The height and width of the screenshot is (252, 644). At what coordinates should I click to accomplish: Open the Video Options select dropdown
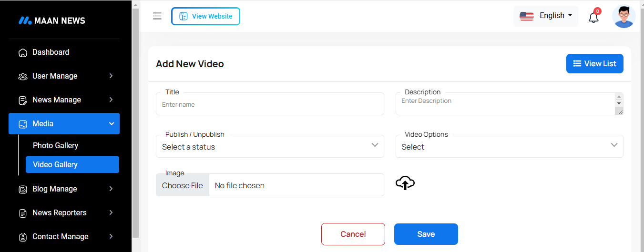click(x=509, y=146)
